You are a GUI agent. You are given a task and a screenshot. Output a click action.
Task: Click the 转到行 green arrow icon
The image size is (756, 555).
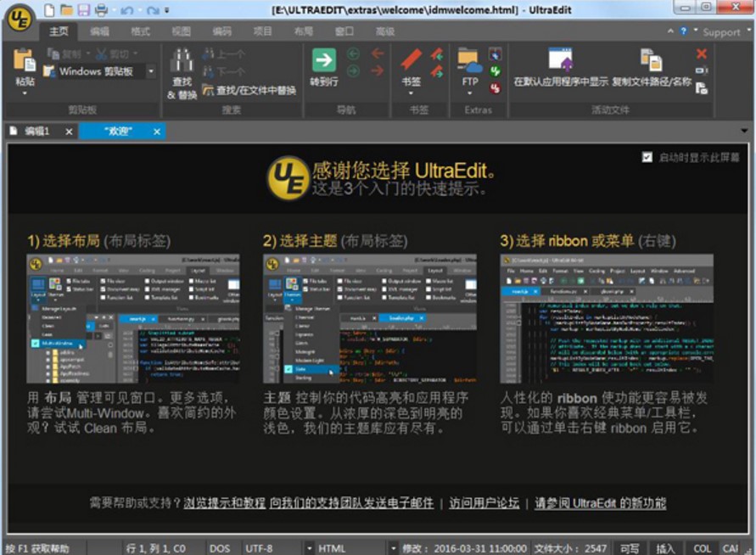[x=322, y=61]
